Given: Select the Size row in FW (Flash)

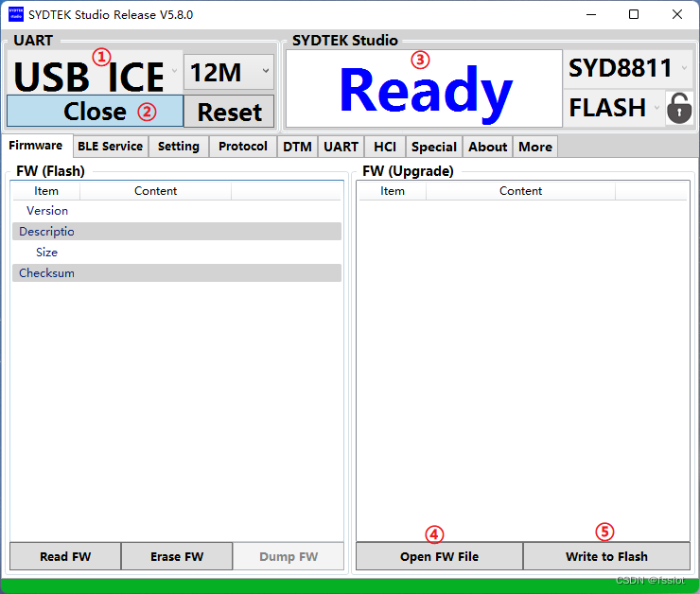Looking at the screenshot, I should pos(177,253).
